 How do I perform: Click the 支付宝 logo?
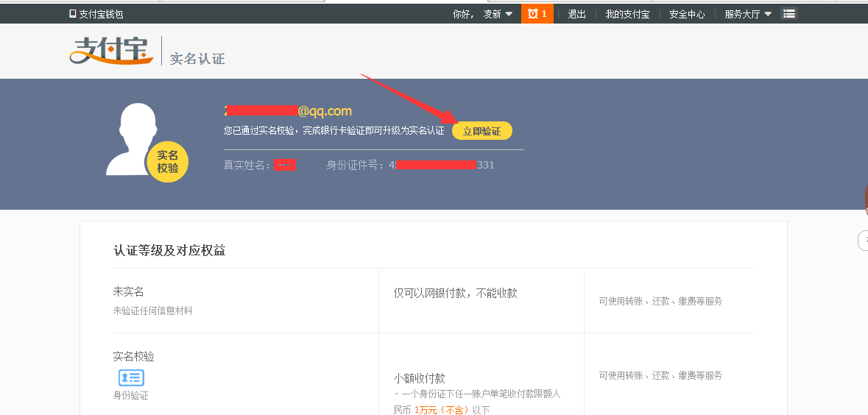(111, 51)
